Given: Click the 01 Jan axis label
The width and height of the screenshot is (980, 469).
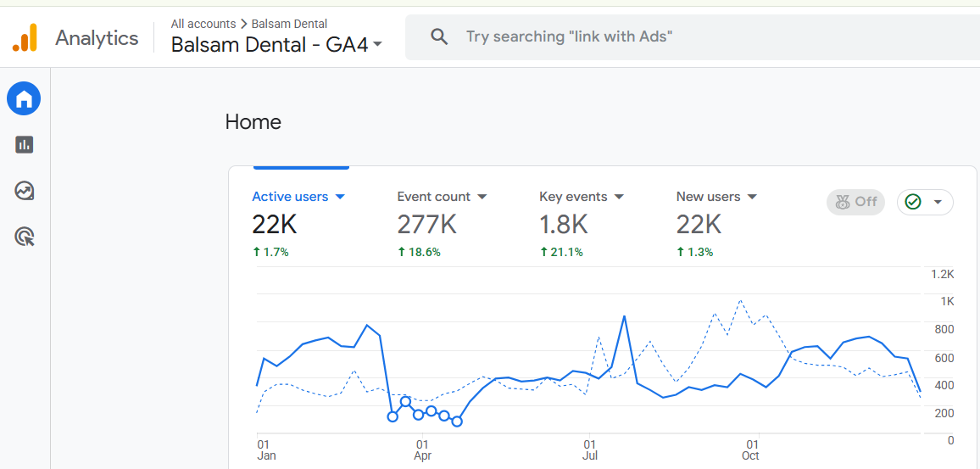Looking at the screenshot, I should 266,450.
